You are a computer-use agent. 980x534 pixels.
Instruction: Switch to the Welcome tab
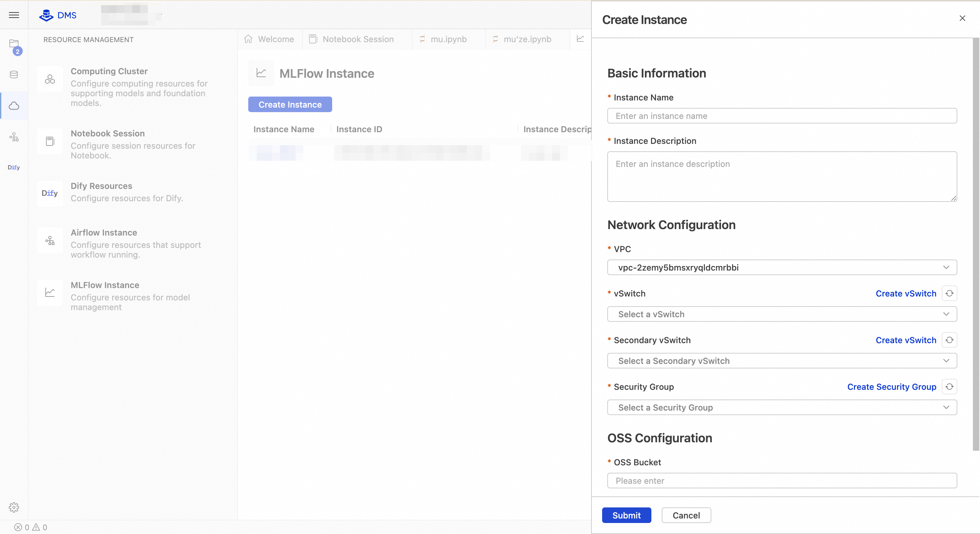click(270, 39)
